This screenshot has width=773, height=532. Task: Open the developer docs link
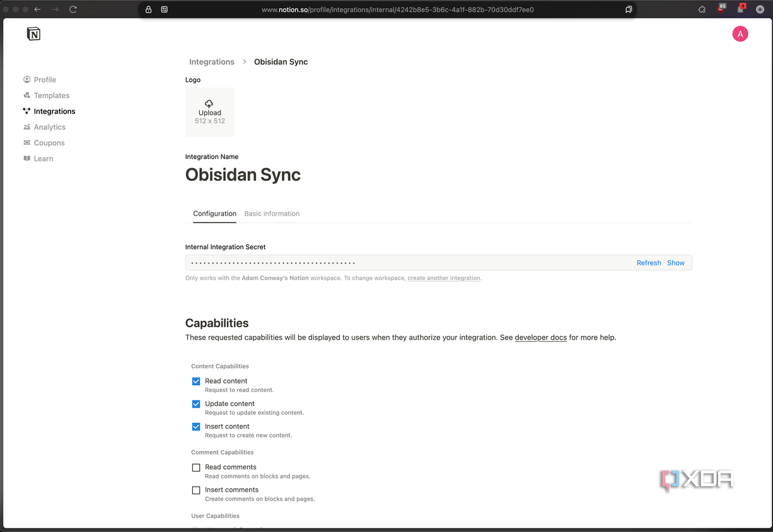(x=541, y=338)
